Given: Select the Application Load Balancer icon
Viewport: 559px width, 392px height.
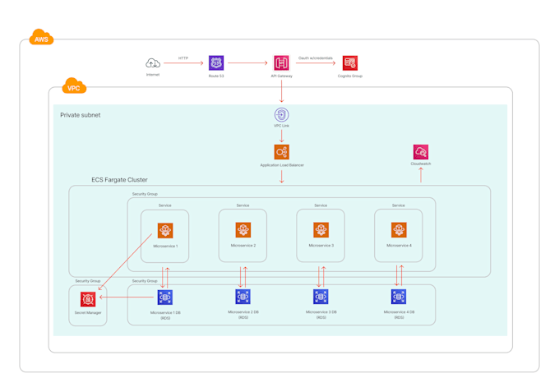Looking at the screenshot, I should pos(281,152).
